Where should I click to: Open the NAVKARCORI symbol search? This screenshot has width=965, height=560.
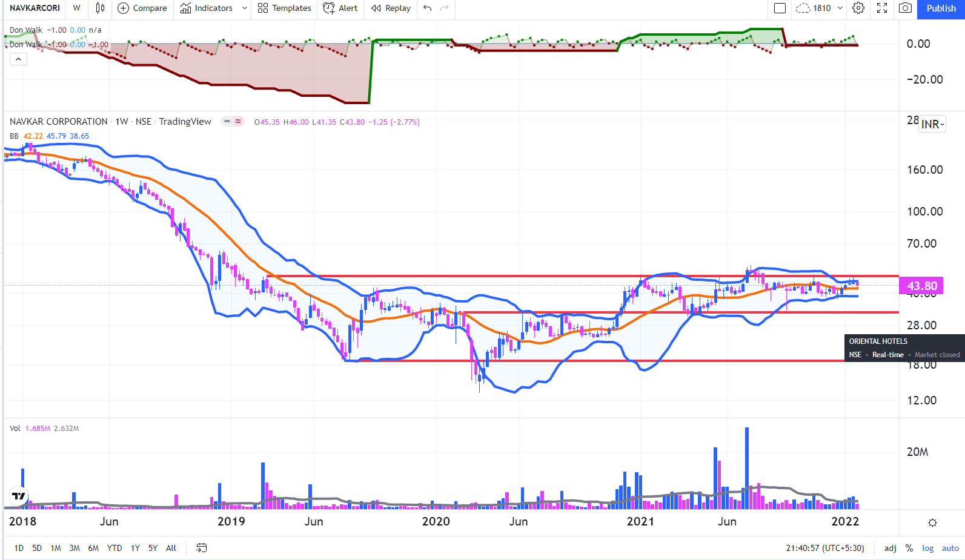[x=35, y=8]
